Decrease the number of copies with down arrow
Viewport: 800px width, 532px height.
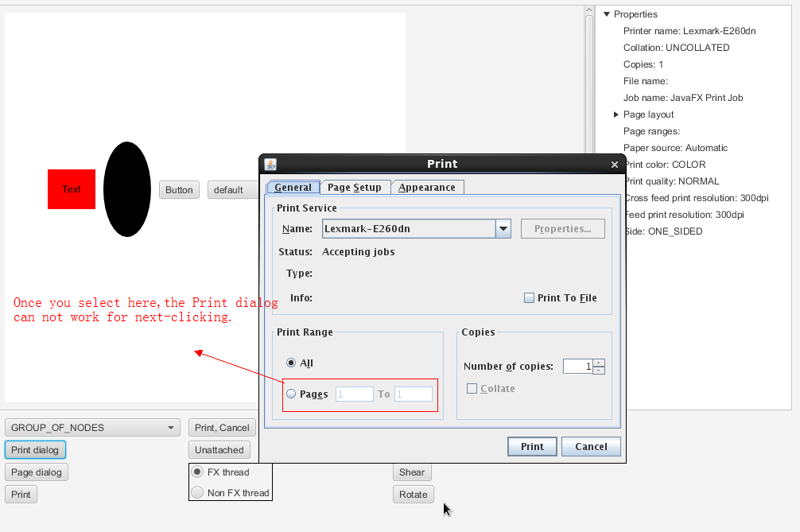pos(599,371)
